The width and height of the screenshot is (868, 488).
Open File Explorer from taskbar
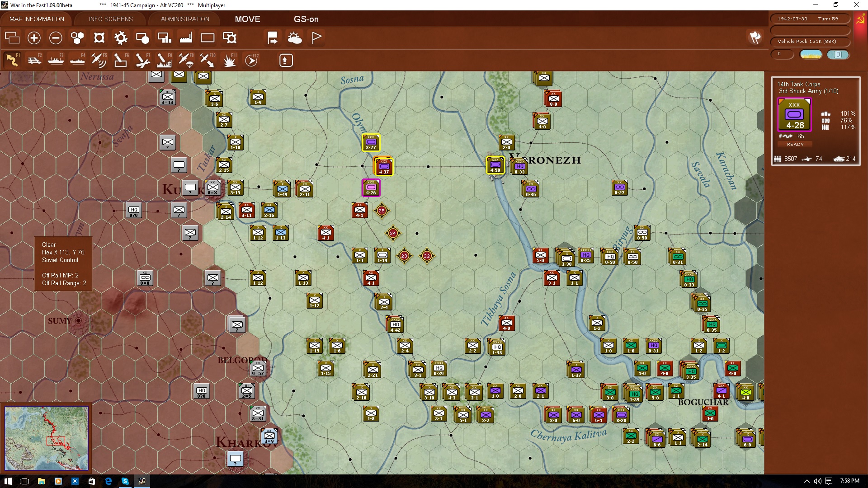pyautogui.click(x=41, y=481)
